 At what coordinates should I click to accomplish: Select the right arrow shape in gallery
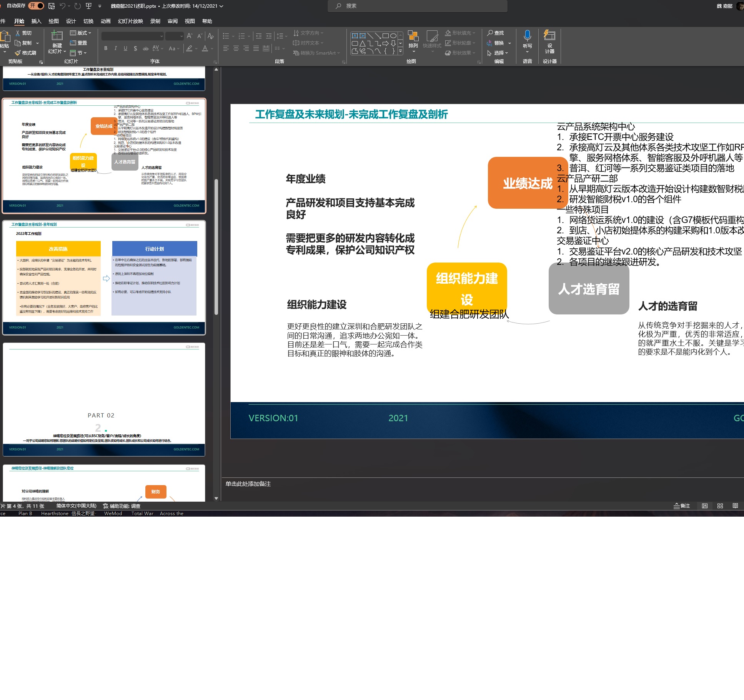tap(385, 43)
